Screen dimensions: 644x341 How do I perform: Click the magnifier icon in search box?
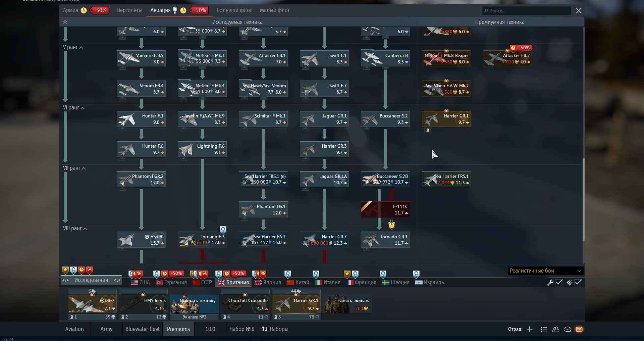coord(486,11)
